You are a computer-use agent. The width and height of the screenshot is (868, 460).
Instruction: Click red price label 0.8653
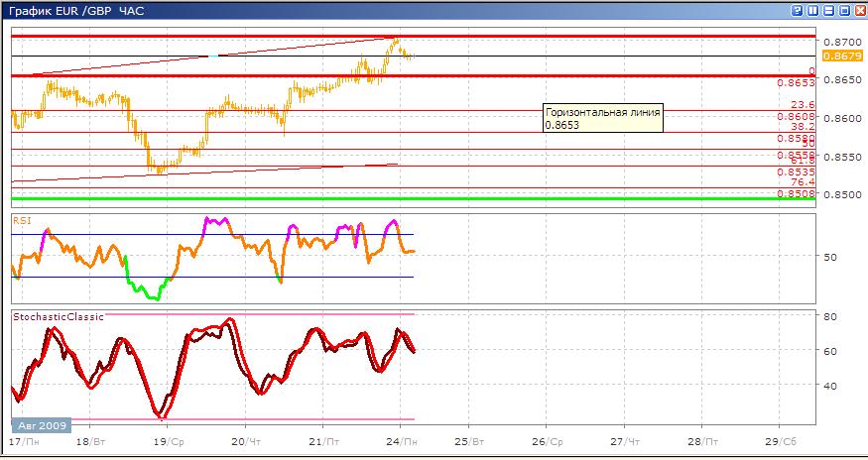click(x=796, y=83)
